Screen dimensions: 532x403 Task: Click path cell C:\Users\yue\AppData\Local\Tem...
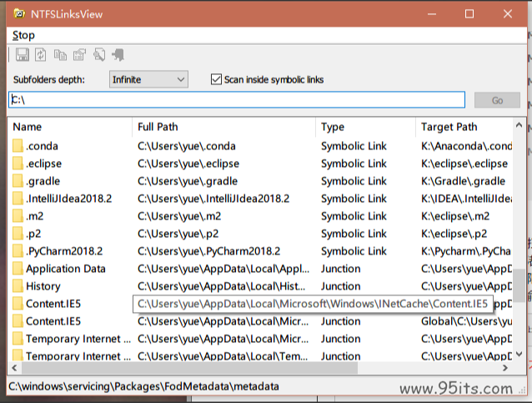(x=223, y=355)
